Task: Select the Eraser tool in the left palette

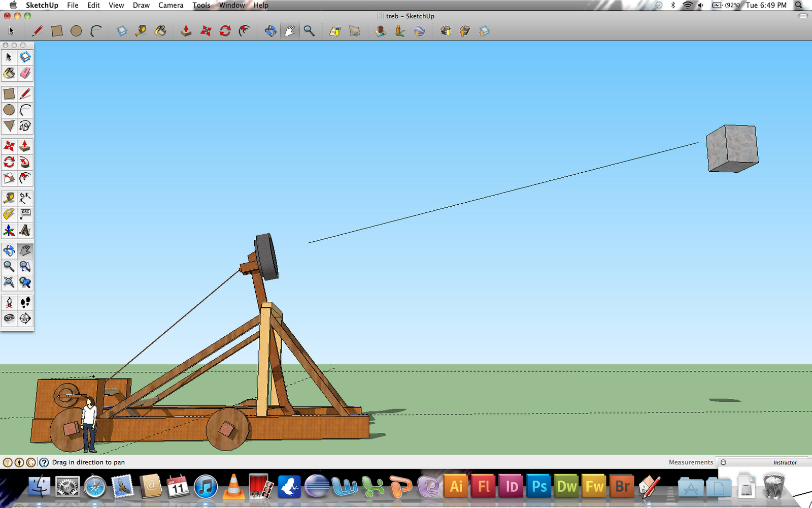Action: coord(25,73)
